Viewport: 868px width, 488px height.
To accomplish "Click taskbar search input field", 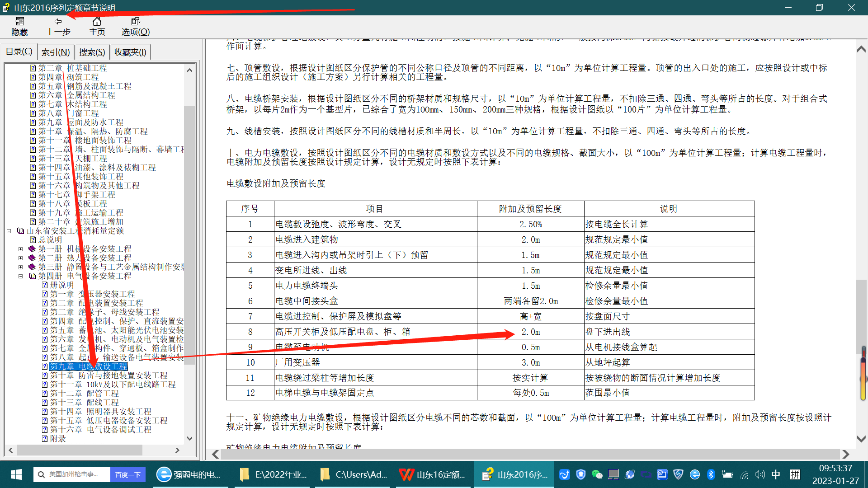I will pyautogui.click(x=72, y=474).
